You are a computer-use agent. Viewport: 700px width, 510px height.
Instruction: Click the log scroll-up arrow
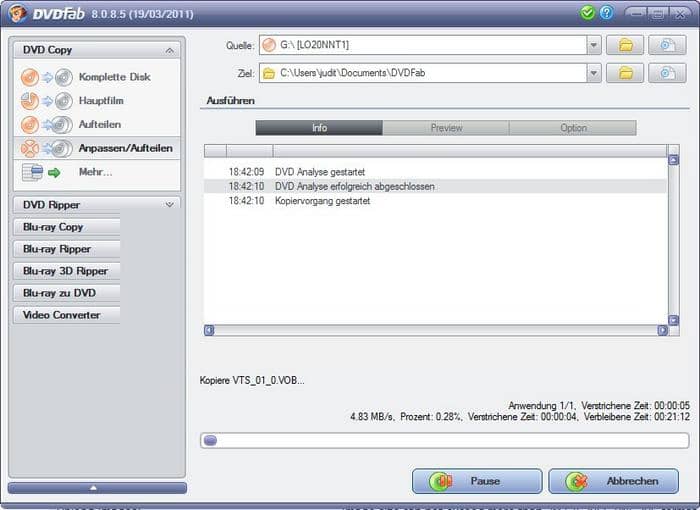point(673,160)
